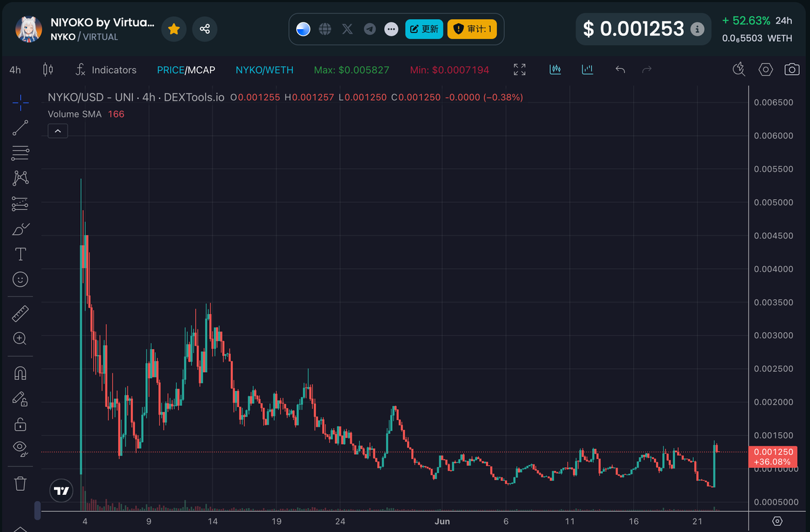Open chart settings hexagon icon
The height and width of the screenshot is (532, 810).
pos(765,70)
